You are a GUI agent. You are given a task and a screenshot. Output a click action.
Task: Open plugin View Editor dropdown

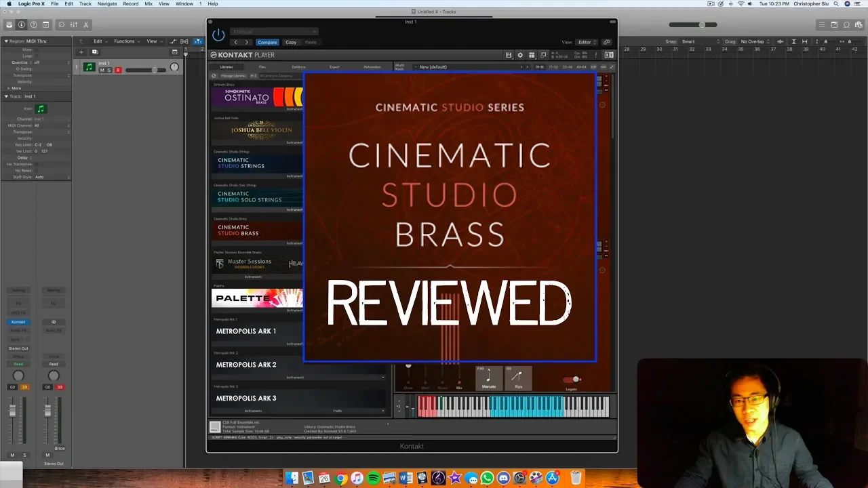coord(587,42)
